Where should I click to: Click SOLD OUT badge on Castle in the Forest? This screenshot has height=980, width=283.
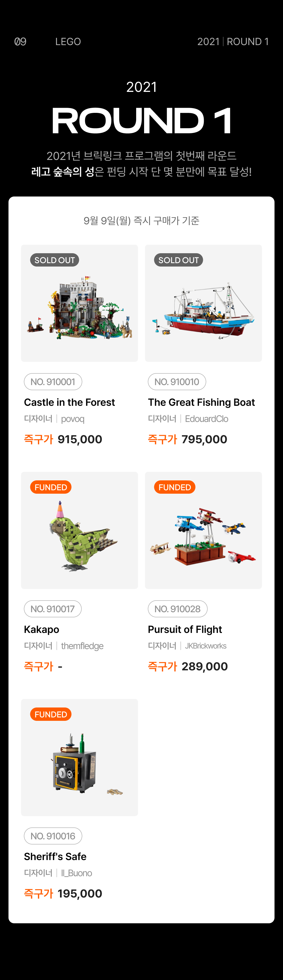tap(54, 260)
